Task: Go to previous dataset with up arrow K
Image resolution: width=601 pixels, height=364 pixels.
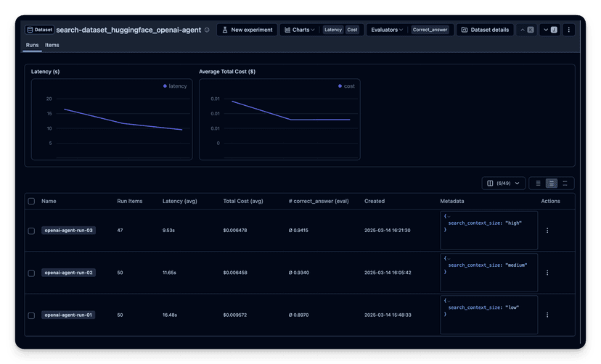Action: 527,30
